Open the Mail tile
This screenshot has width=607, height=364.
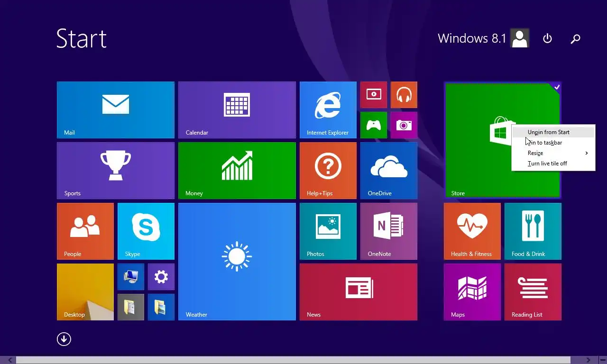coord(116,110)
